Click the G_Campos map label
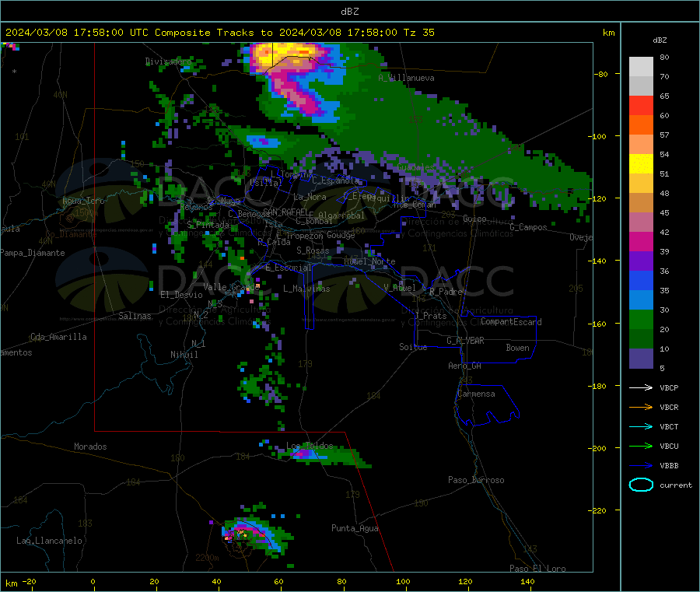Image resolution: width=700 pixels, height=592 pixels. pyautogui.click(x=528, y=227)
